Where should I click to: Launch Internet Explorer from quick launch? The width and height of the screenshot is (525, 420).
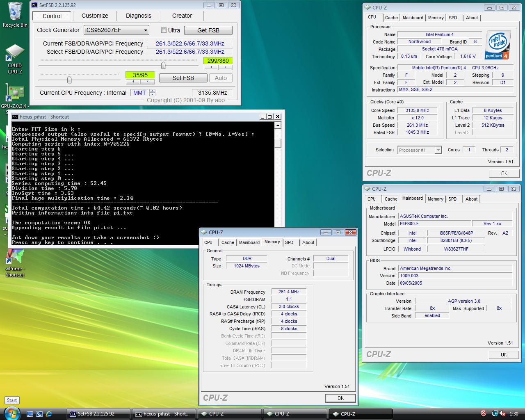click(x=49, y=414)
